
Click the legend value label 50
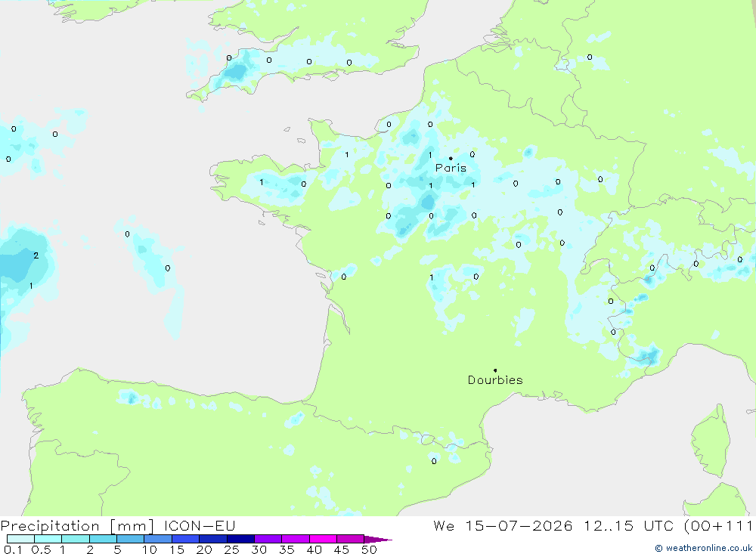click(369, 549)
